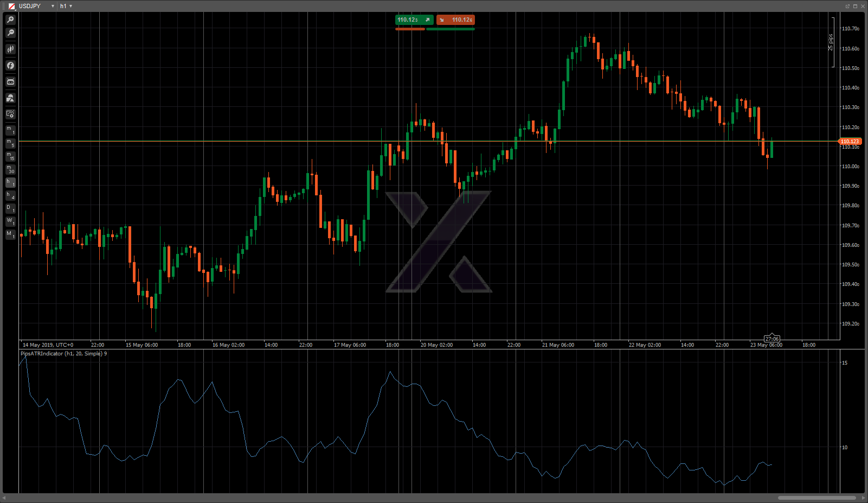Click the zoom in magnifier icon

tap(10, 20)
